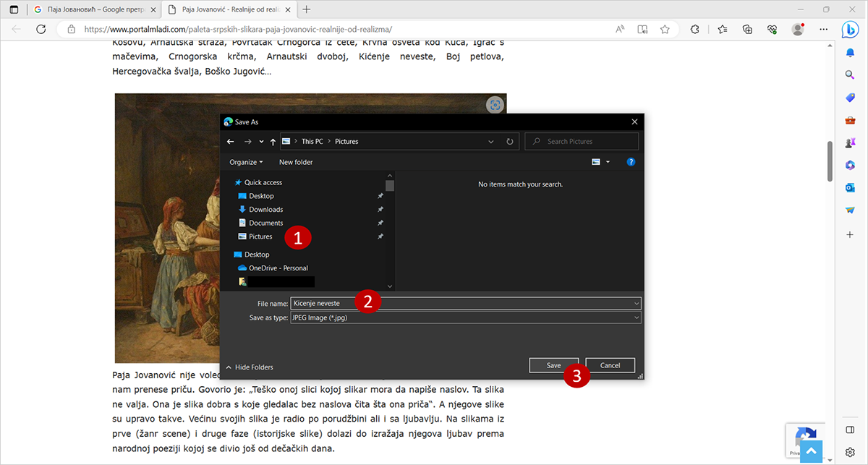The image size is (868, 465).
Task: Click the dialog's blue help icon
Action: click(631, 162)
